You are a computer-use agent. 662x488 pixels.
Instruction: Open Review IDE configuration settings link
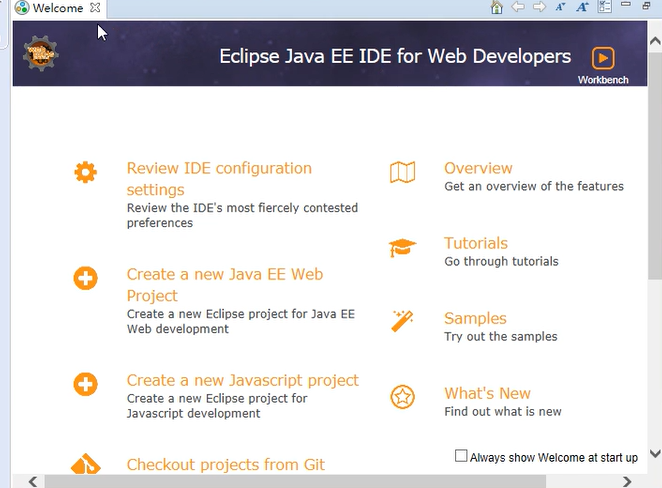pyautogui.click(x=219, y=179)
